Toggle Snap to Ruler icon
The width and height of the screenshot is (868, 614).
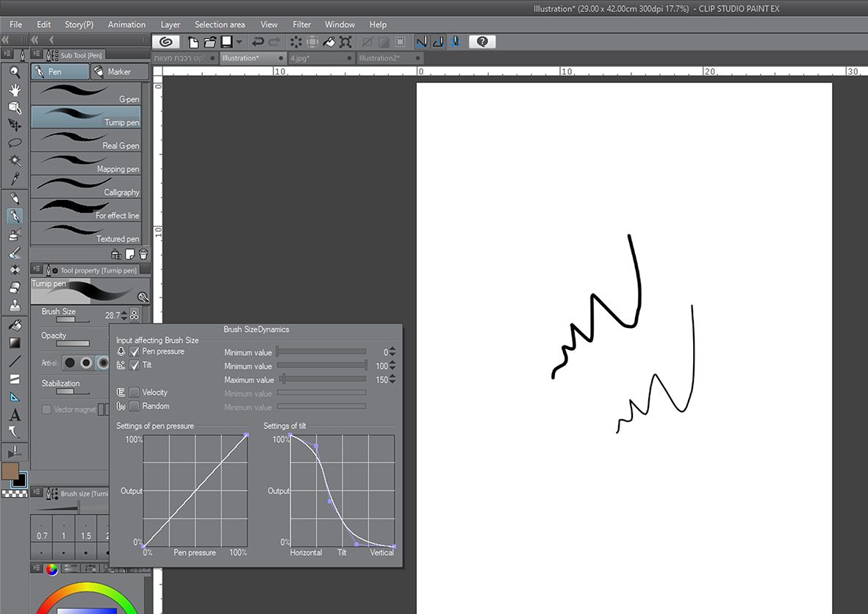(x=422, y=42)
